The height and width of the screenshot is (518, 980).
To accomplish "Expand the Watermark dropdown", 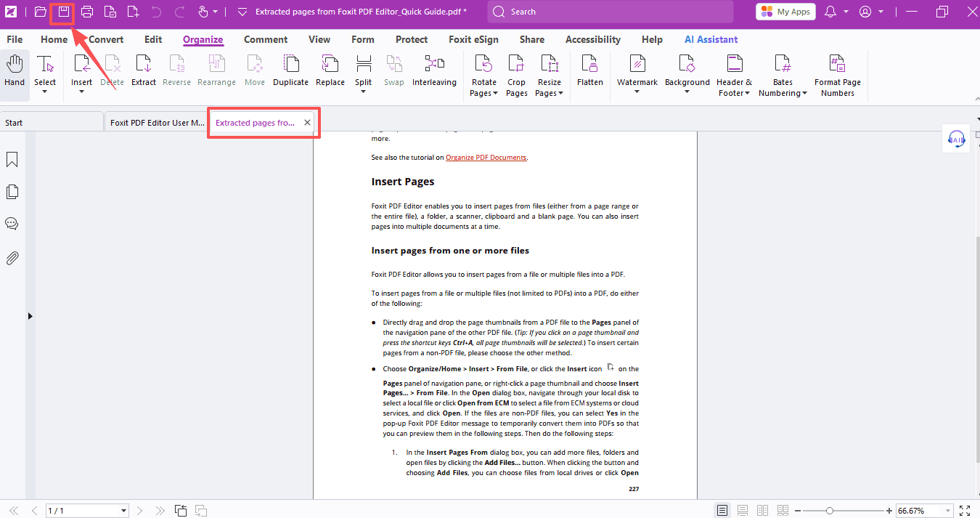I will point(637,92).
